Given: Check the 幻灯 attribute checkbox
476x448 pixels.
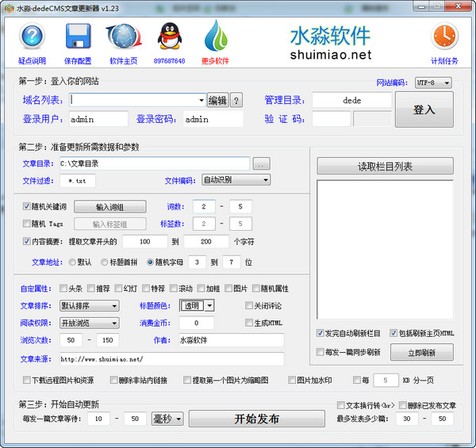Looking at the screenshot, I should click(x=118, y=288).
